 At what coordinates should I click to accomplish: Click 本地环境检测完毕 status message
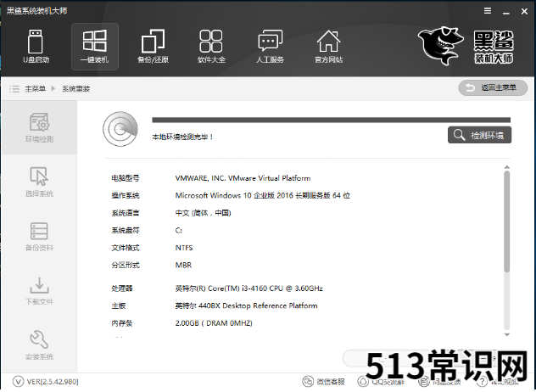click(x=182, y=137)
